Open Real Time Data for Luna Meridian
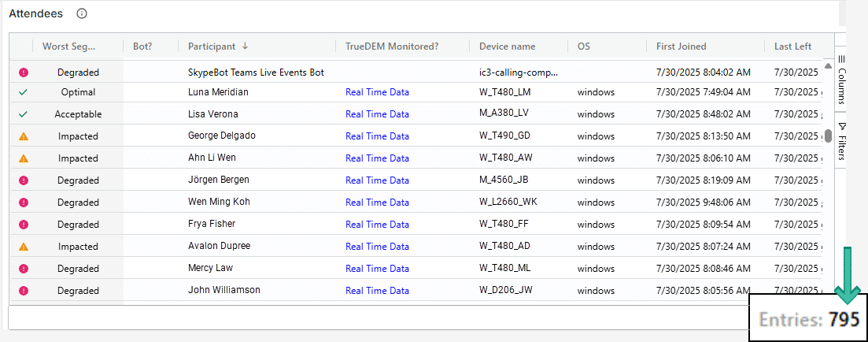The height and width of the screenshot is (342, 868). (377, 92)
